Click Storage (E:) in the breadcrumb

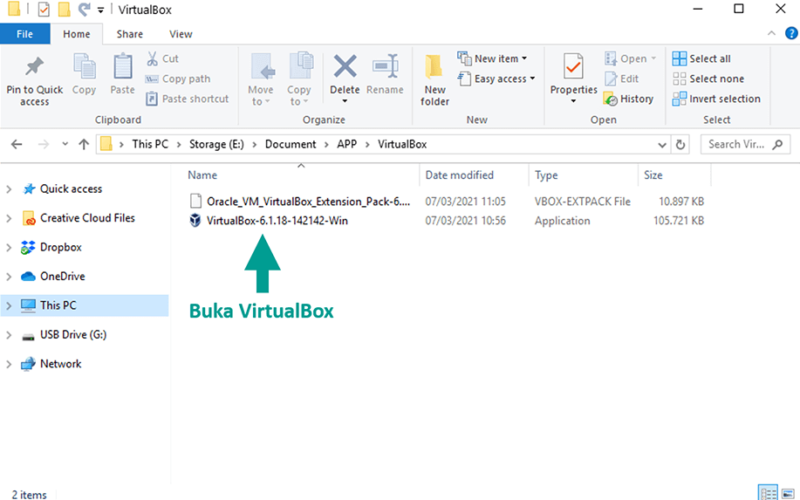(x=216, y=144)
